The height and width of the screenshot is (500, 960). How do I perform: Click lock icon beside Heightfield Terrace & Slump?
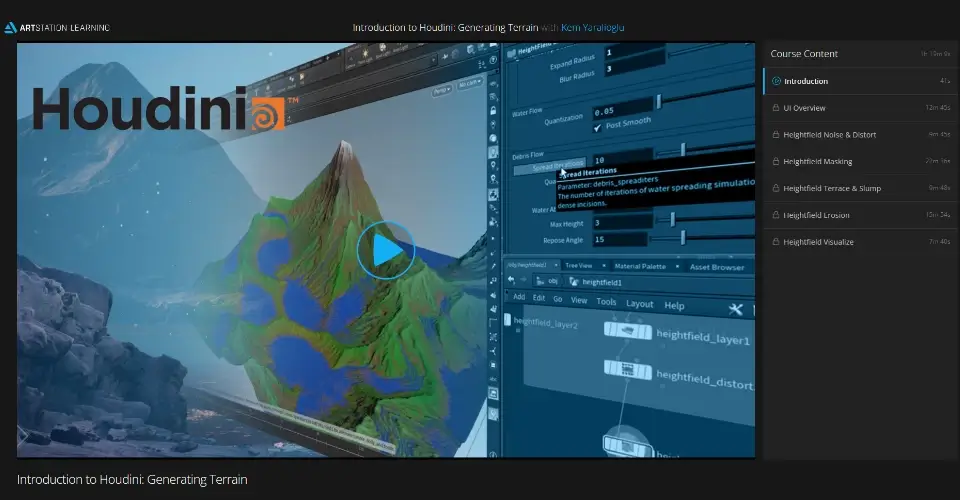(x=776, y=188)
